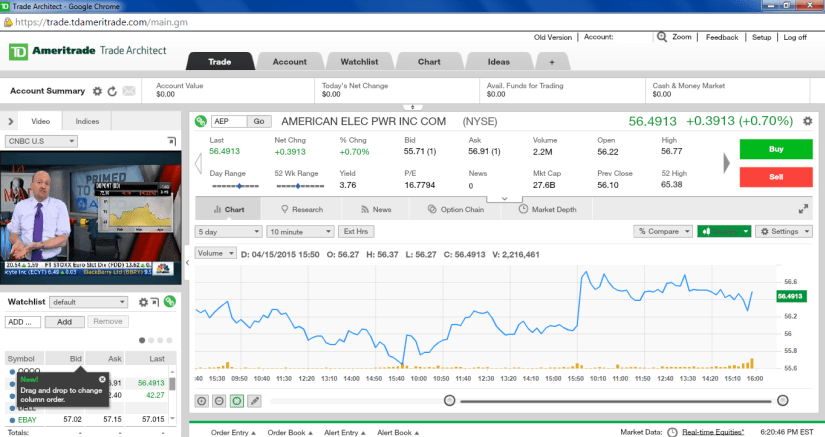Open the CNBC U.S channel dropdown
This screenshot has width=825, height=437.
coord(42,141)
